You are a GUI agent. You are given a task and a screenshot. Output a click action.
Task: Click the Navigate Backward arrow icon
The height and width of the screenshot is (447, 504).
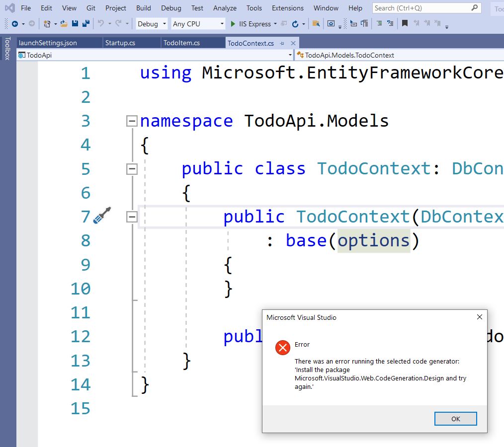tap(15, 24)
